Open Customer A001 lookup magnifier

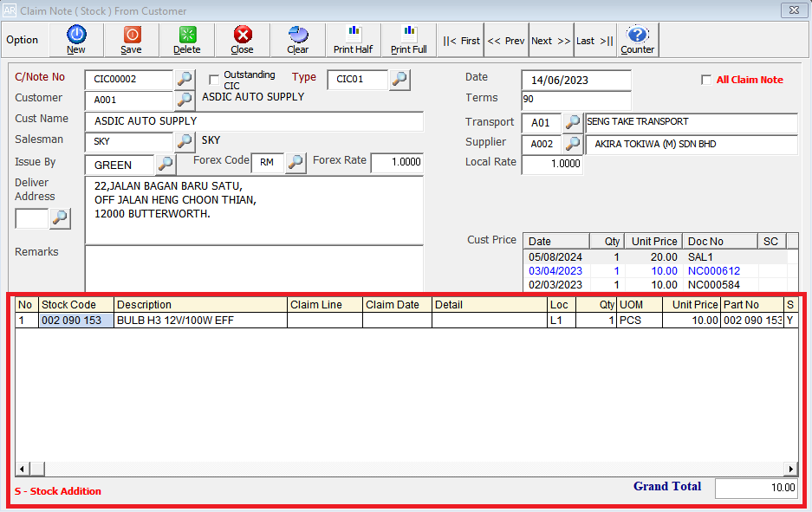[x=185, y=100]
